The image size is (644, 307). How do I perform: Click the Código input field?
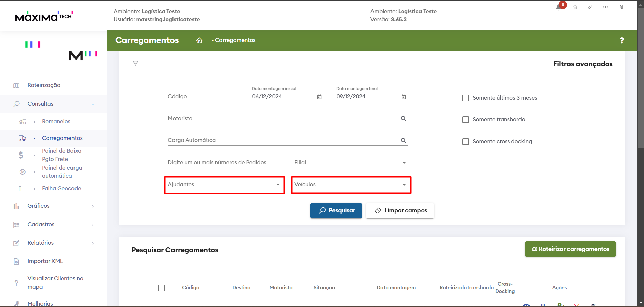coord(203,97)
